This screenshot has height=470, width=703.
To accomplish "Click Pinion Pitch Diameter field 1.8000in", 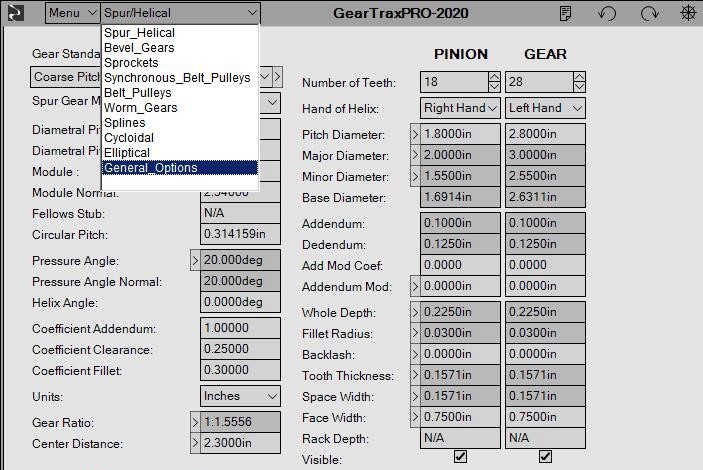I will [460, 134].
